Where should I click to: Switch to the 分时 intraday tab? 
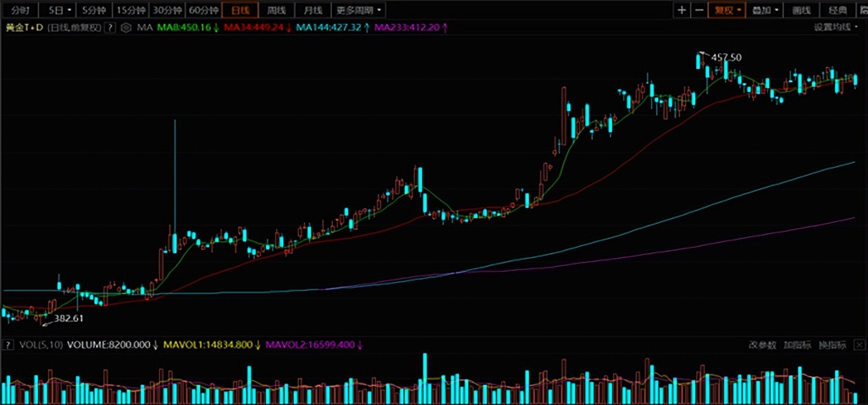point(20,10)
